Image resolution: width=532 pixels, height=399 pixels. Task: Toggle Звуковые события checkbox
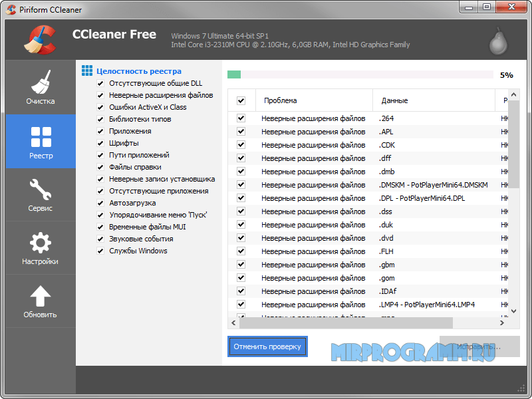(100, 239)
